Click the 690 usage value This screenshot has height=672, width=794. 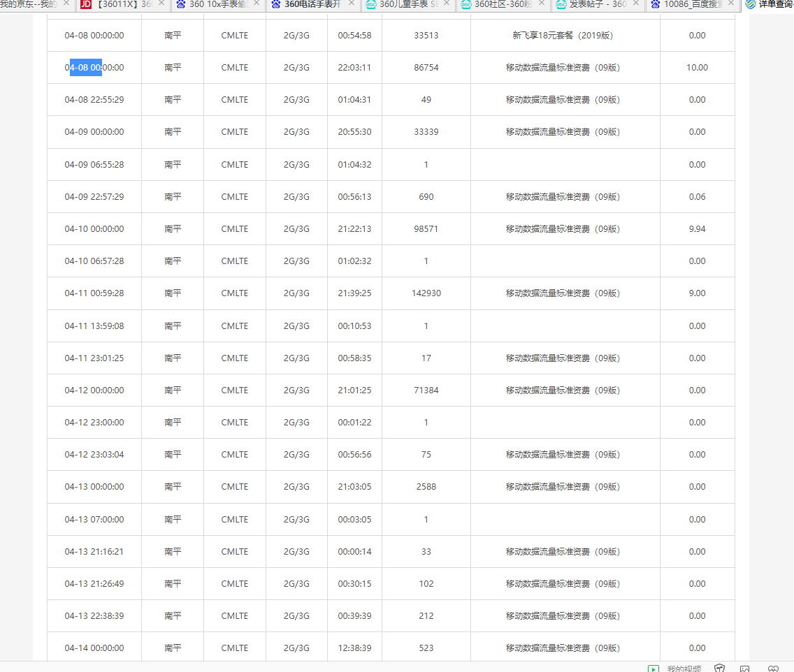tap(426, 196)
